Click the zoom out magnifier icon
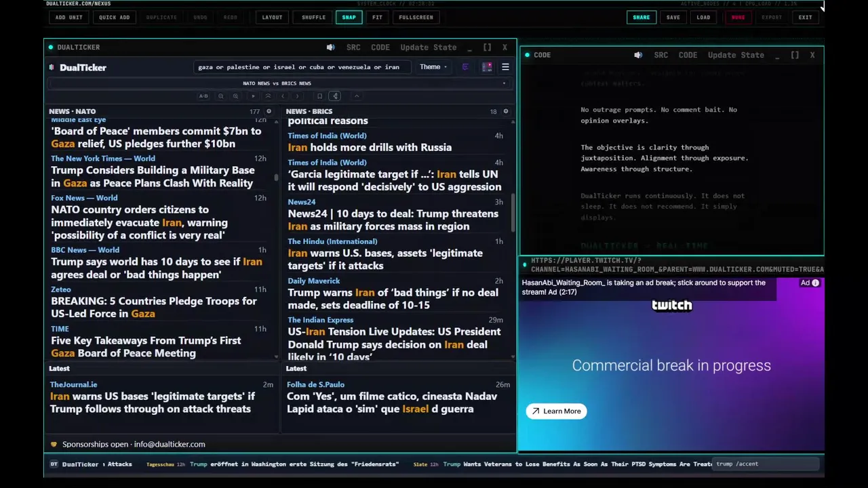868x488 pixels. point(221,96)
